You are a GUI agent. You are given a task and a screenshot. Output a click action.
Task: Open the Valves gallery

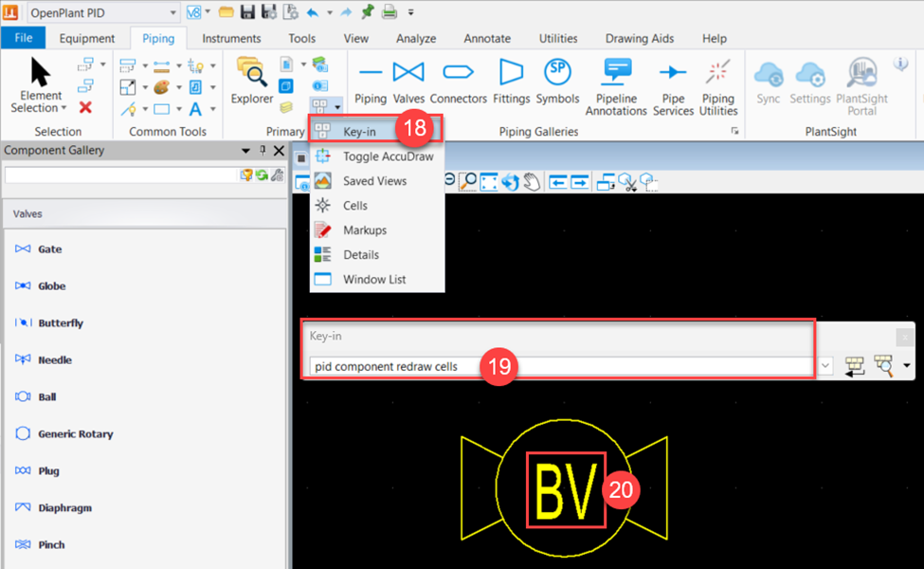tap(408, 82)
